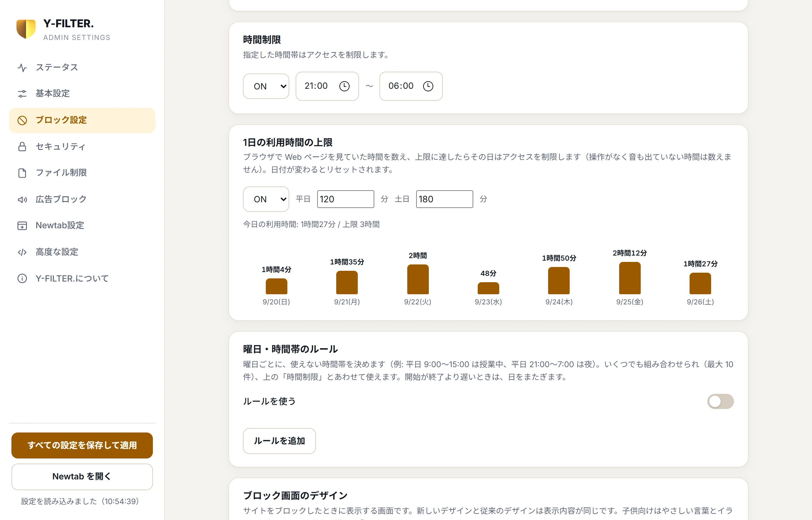Open Y-FILTER.について page
The height and width of the screenshot is (520, 812).
pyautogui.click(x=82, y=279)
